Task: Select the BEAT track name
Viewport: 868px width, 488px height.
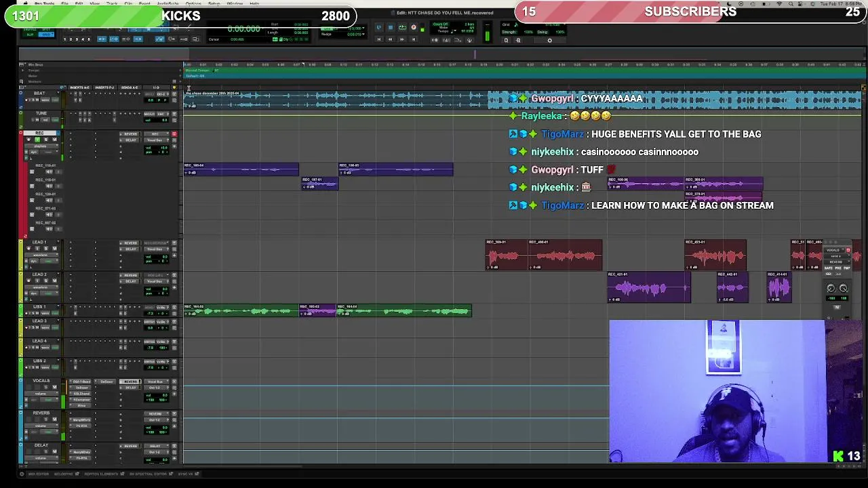Action: point(39,94)
